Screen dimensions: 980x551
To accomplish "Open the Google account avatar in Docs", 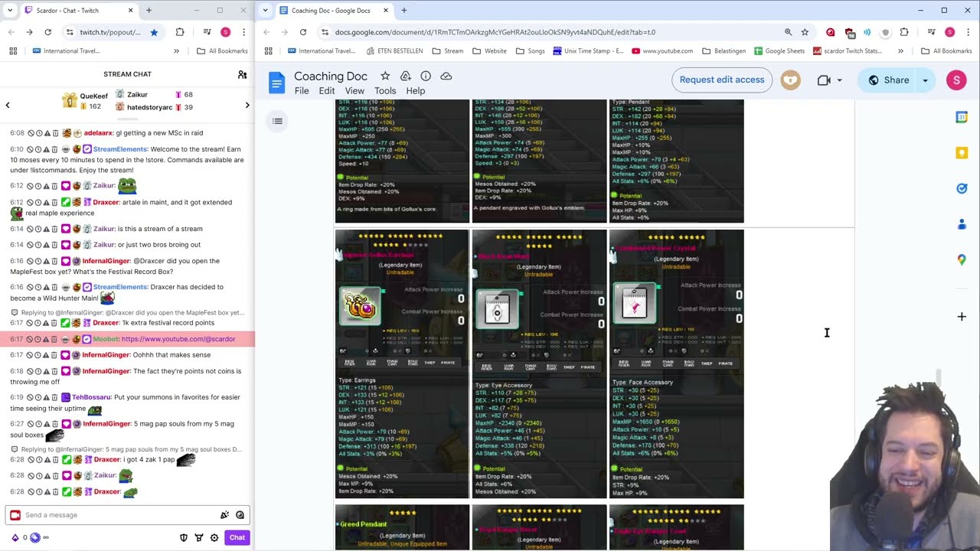I will 956,80.
